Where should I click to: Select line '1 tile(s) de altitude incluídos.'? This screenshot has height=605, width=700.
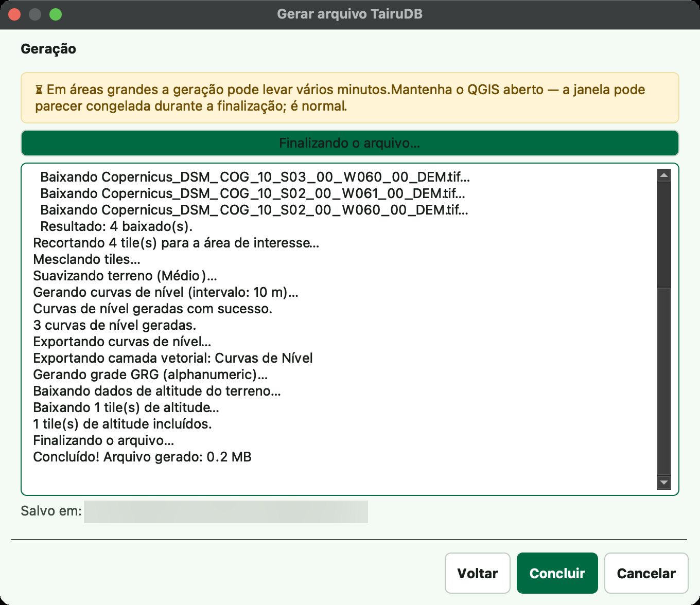tap(122, 424)
